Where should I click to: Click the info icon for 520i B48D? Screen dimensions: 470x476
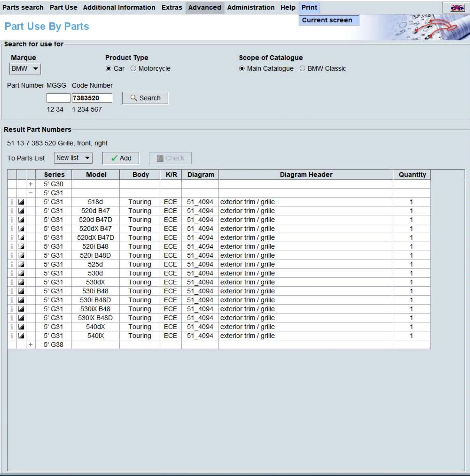pos(12,255)
